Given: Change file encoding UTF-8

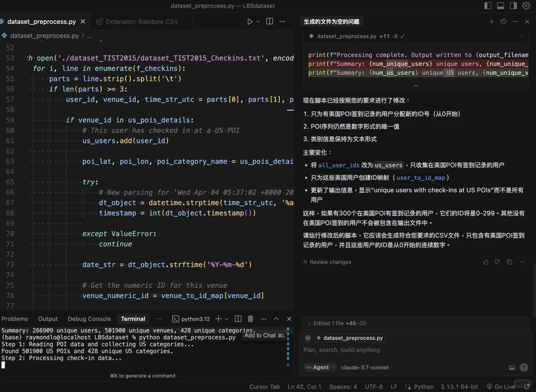Looking at the screenshot, I should (374, 387).
